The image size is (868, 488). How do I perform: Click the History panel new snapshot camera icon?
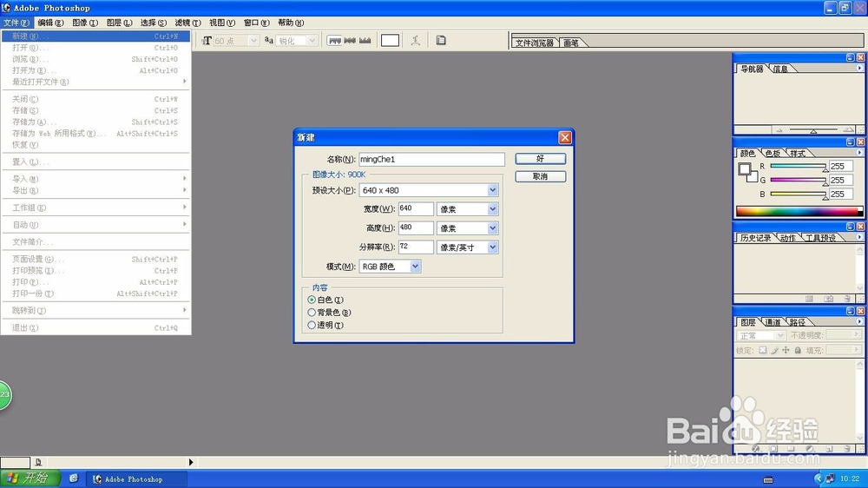829,299
